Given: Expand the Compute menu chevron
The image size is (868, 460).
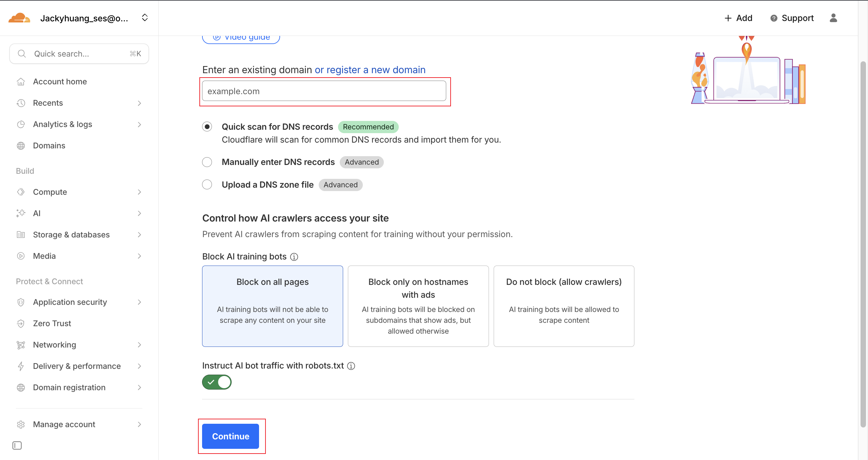Looking at the screenshot, I should (x=139, y=192).
